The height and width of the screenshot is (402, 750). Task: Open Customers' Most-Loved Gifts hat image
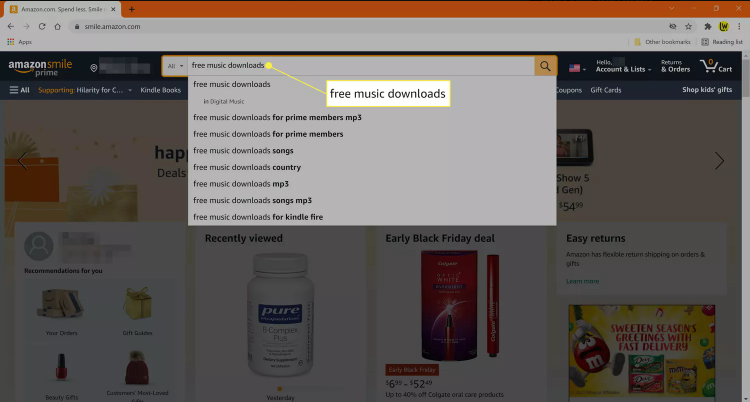tap(137, 368)
